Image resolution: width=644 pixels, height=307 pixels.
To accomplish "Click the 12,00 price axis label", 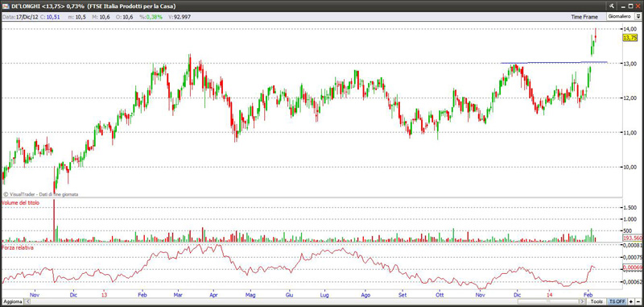I will point(630,98).
